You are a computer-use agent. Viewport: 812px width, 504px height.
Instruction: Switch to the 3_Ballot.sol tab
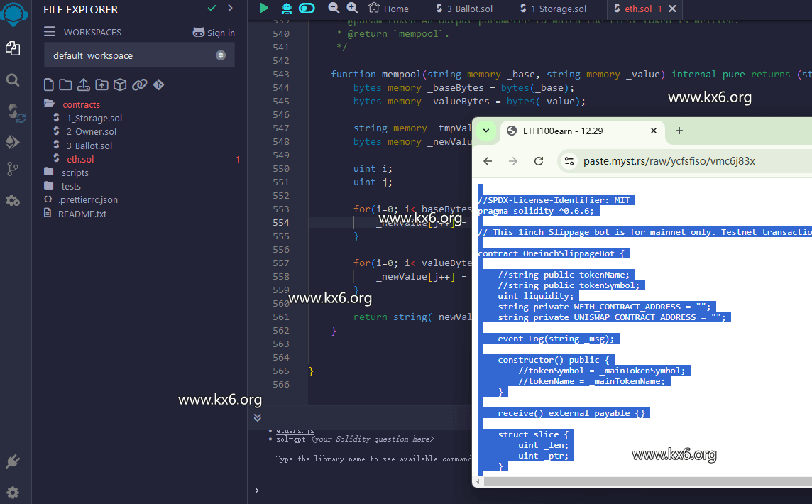466,9
